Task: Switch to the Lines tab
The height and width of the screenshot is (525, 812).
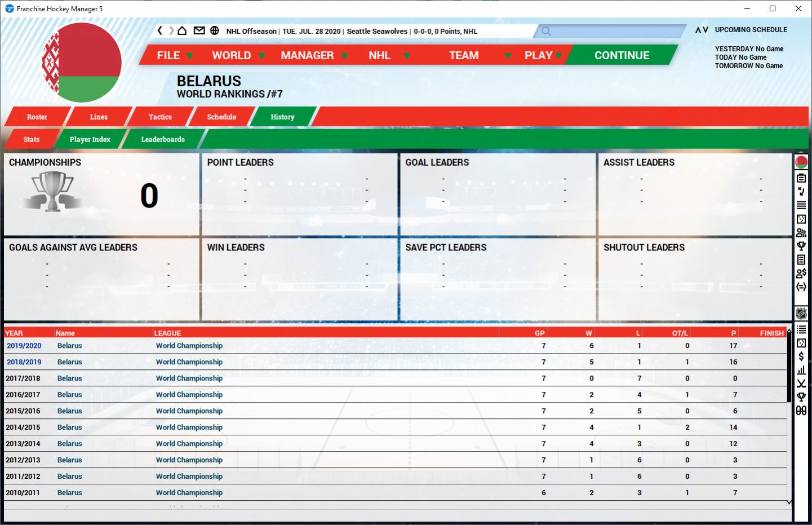Action: 99,117
